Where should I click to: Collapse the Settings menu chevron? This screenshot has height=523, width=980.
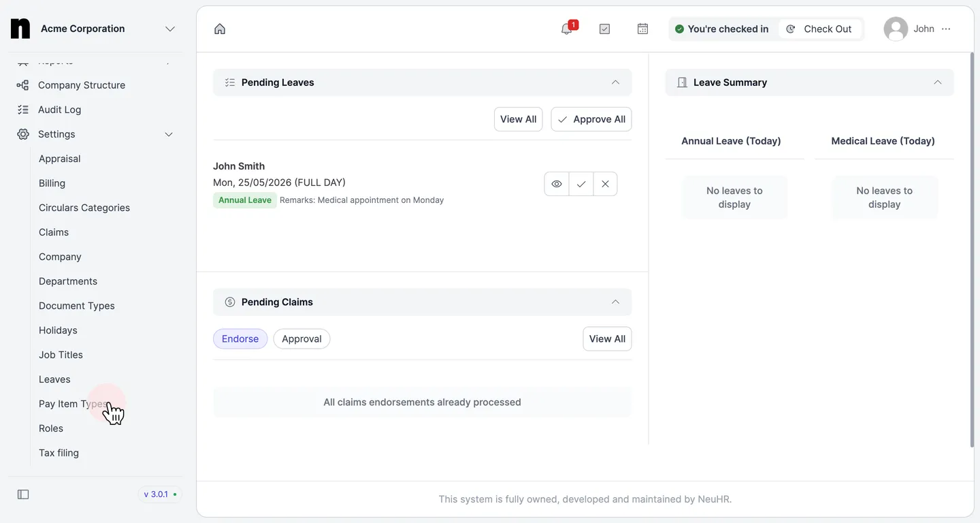[169, 134]
